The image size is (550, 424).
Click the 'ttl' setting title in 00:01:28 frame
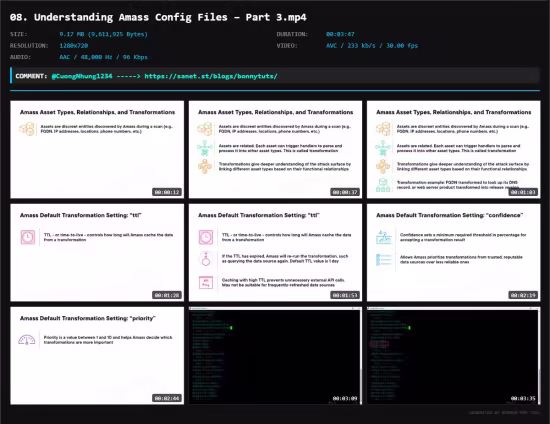coord(80,215)
